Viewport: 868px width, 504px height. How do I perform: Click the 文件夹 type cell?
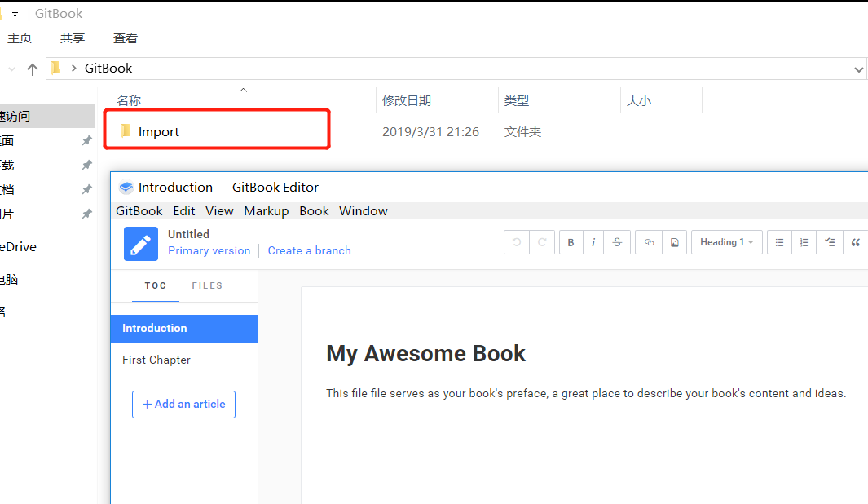(x=522, y=132)
